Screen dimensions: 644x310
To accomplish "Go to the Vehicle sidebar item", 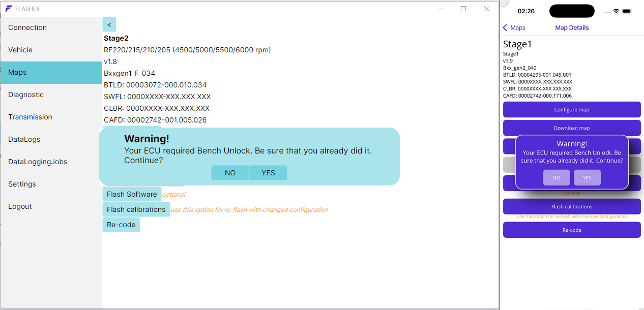I will pyautogui.click(x=20, y=50).
